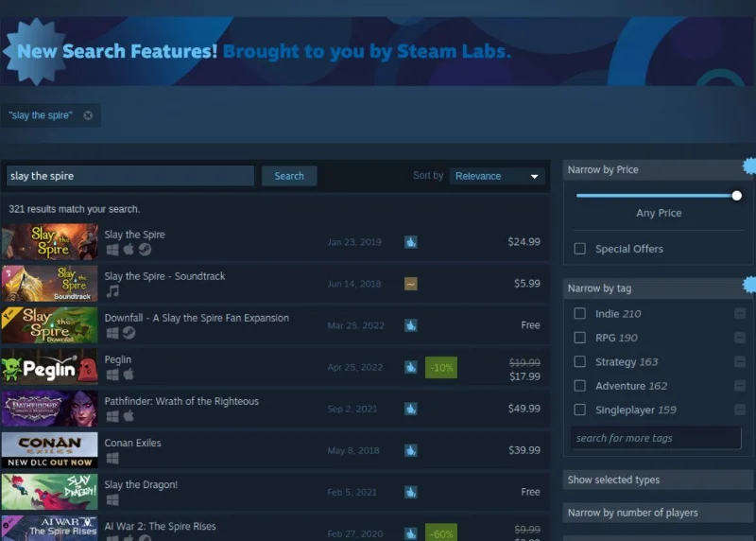Screen dimensions: 756x541
Task: Click the -60% discount badge on AI War 2
Action: [441, 532]
